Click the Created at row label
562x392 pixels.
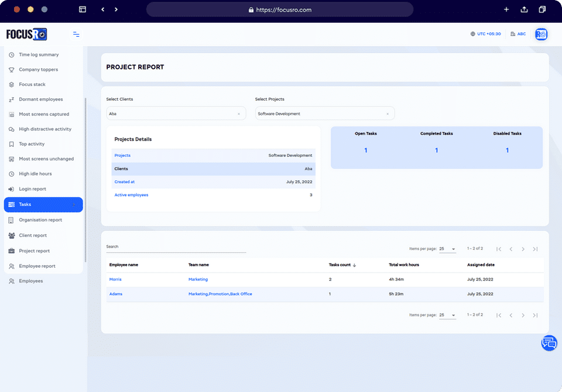click(x=124, y=182)
